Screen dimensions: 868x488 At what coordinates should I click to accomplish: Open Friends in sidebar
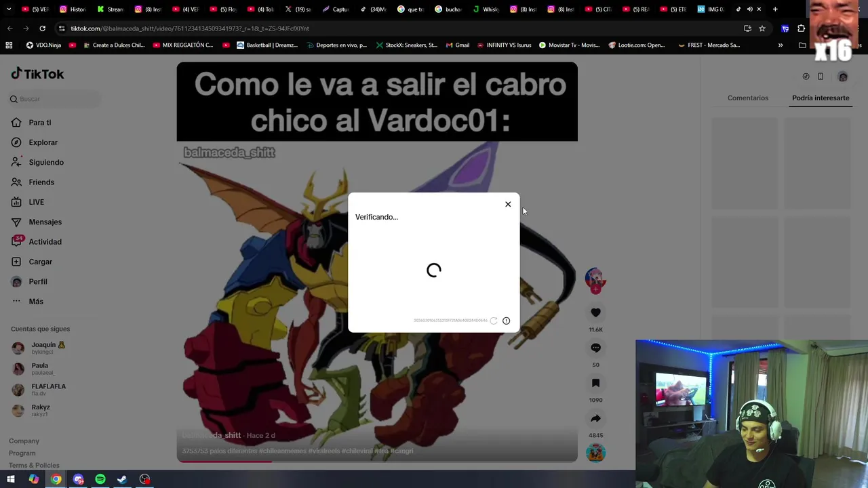tap(41, 182)
